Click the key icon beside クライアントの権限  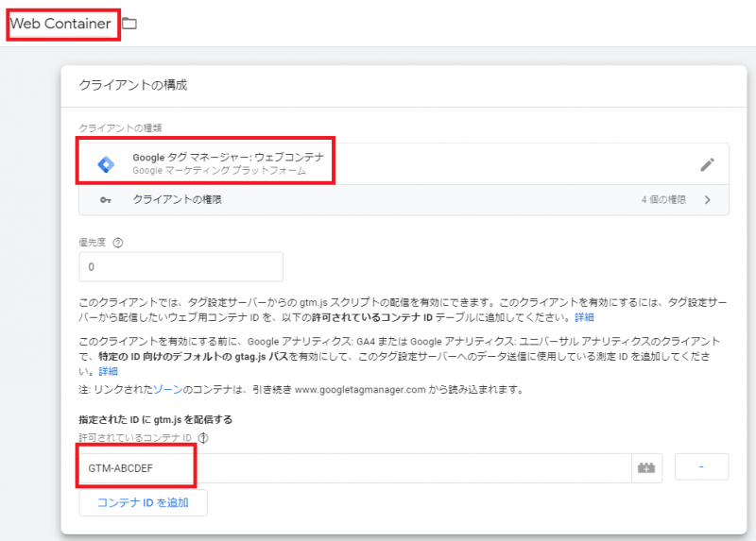pyautogui.click(x=106, y=200)
